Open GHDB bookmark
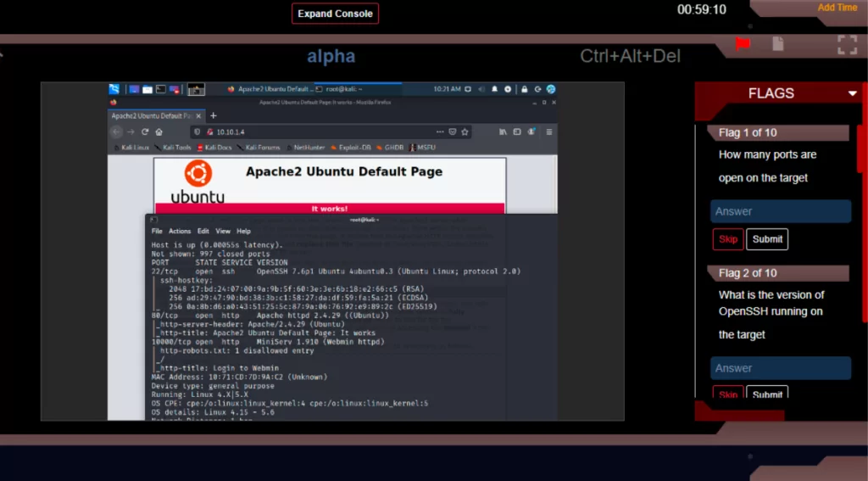The height and width of the screenshot is (481, 868). [390, 148]
